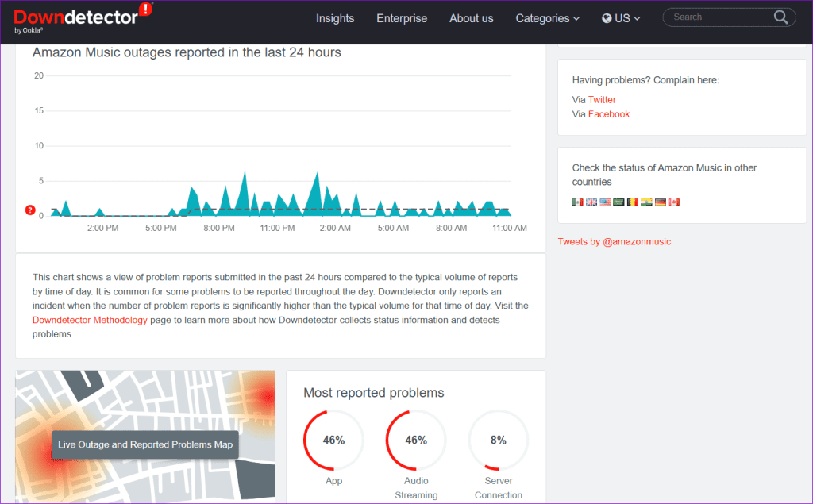Click Live Outage and Reported Problems Map button
This screenshot has height=504, width=813.
(145, 445)
